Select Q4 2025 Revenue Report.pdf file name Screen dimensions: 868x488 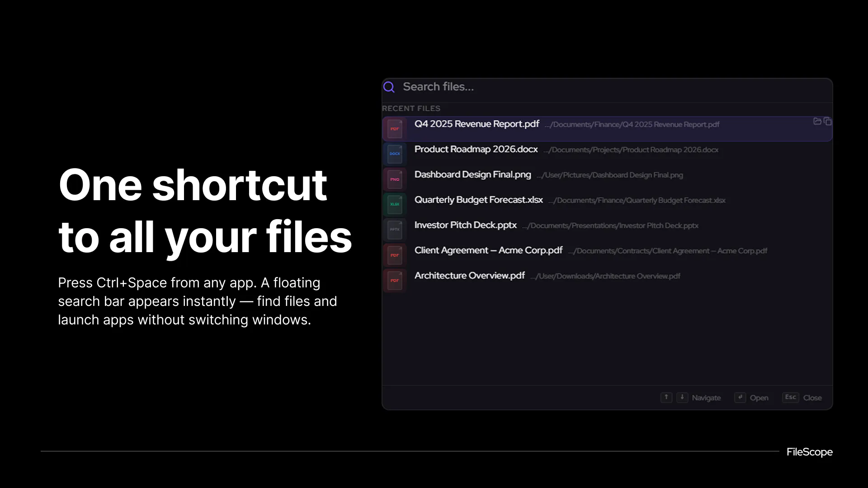click(476, 124)
